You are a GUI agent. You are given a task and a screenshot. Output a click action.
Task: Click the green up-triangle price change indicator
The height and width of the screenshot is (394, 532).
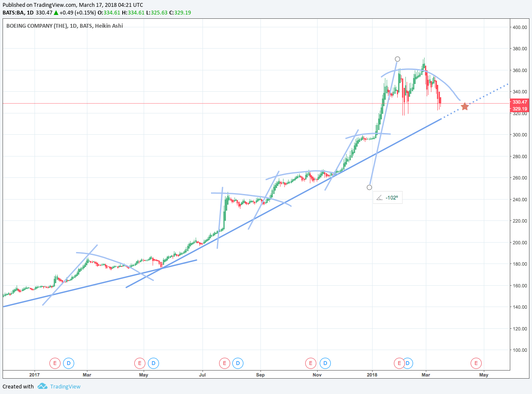pyautogui.click(x=56, y=13)
